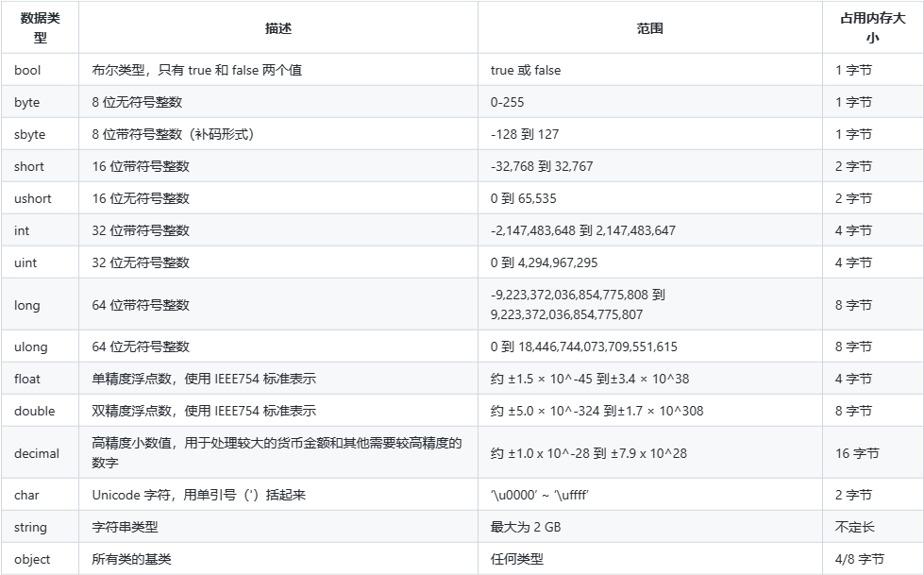Click the float row size '4 字节'
The height and width of the screenshot is (575, 924).
[x=853, y=379]
